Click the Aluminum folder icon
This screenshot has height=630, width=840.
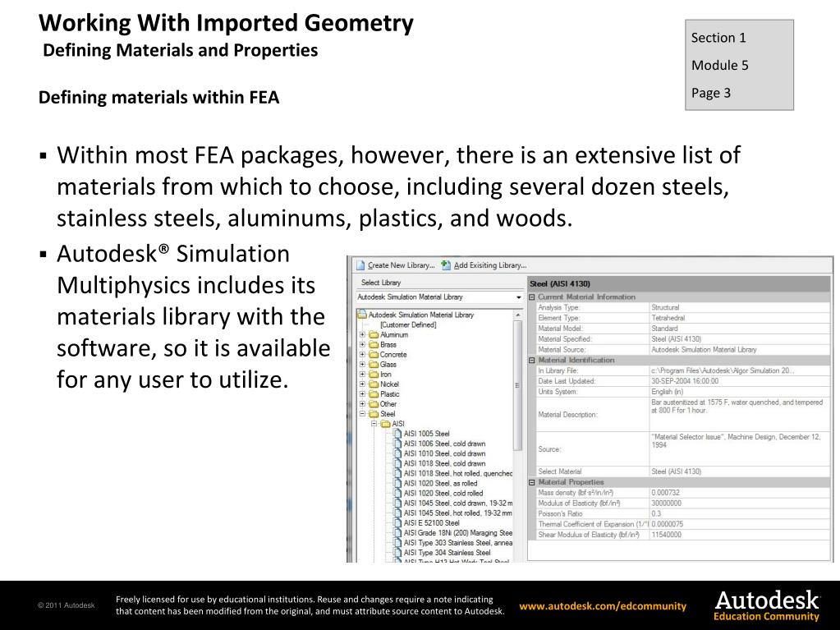[374, 335]
